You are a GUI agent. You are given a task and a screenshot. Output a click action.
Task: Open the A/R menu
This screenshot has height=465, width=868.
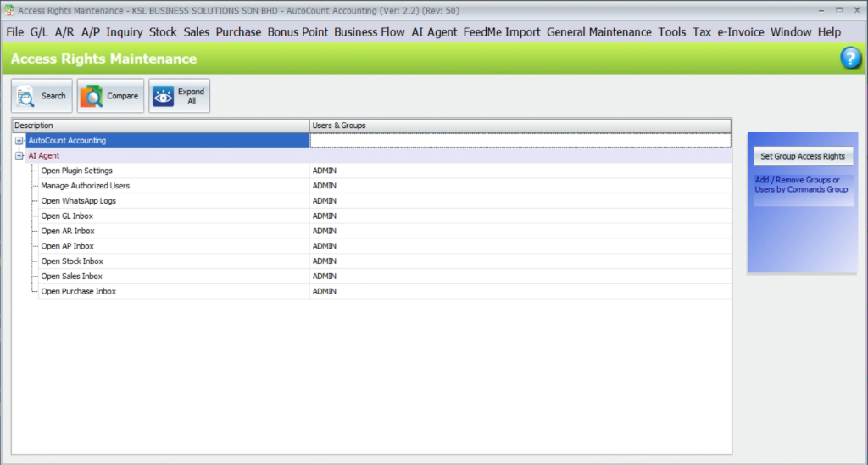point(64,32)
